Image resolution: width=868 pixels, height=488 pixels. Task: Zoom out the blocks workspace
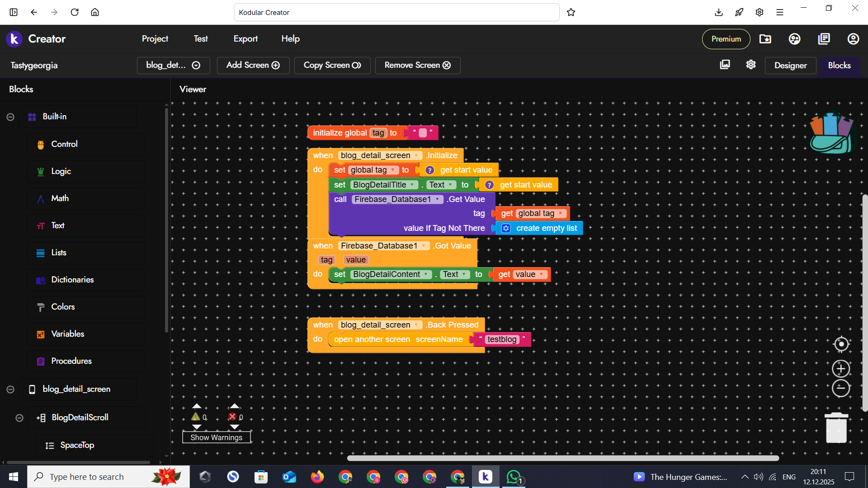click(x=841, y=388)
